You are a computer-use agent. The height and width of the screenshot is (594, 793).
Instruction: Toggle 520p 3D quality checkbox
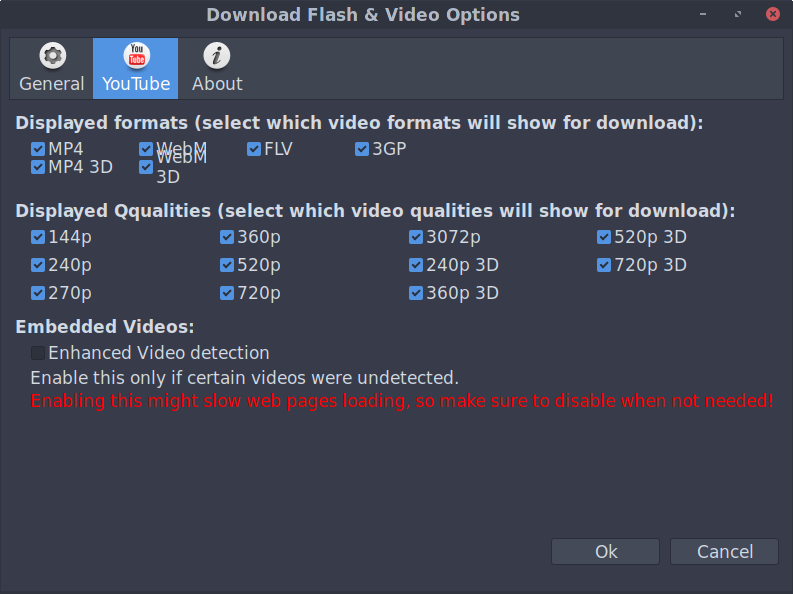604,237
